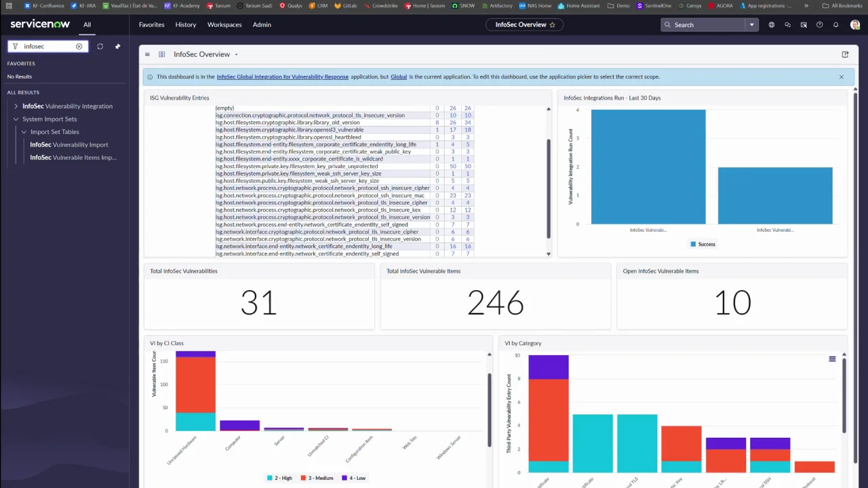Select the openssl_heartbleed entry row
The image size is (868, 488).
point(343,137)
